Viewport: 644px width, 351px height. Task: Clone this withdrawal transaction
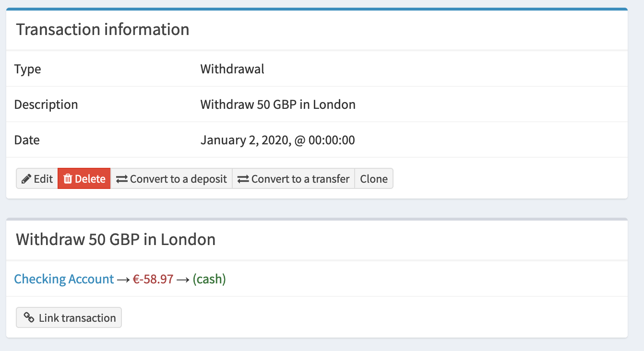tap(374, 178)
